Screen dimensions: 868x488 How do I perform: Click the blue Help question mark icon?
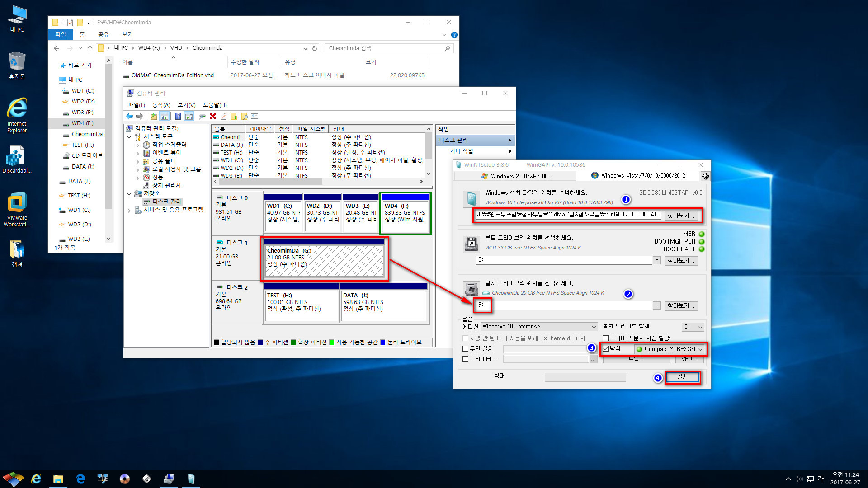[x=178, y=117]
